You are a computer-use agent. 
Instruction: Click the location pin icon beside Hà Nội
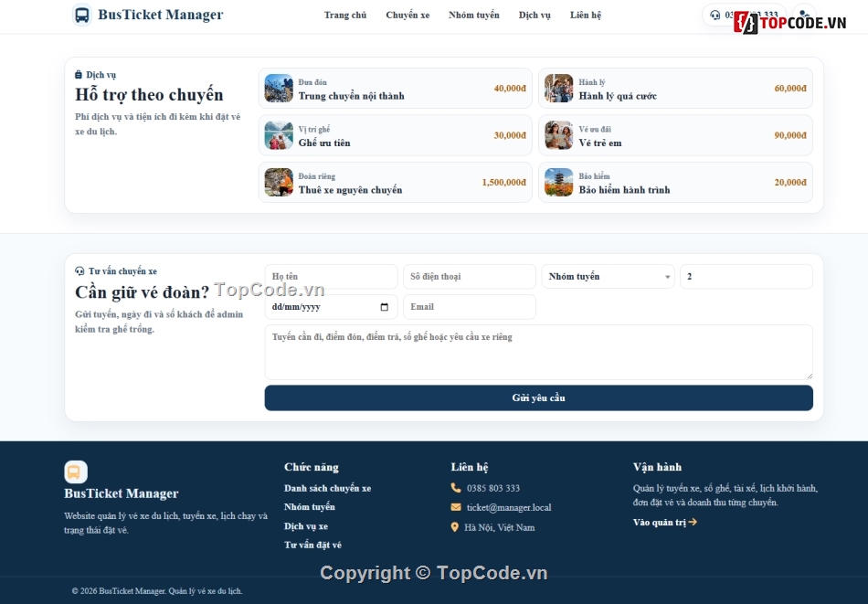[x=454, y=527]
